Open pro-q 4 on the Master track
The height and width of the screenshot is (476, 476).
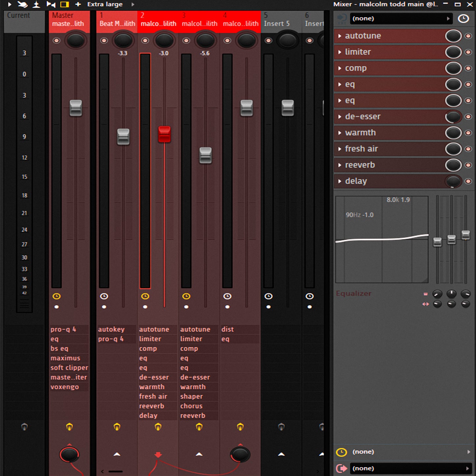click(69, 329)
